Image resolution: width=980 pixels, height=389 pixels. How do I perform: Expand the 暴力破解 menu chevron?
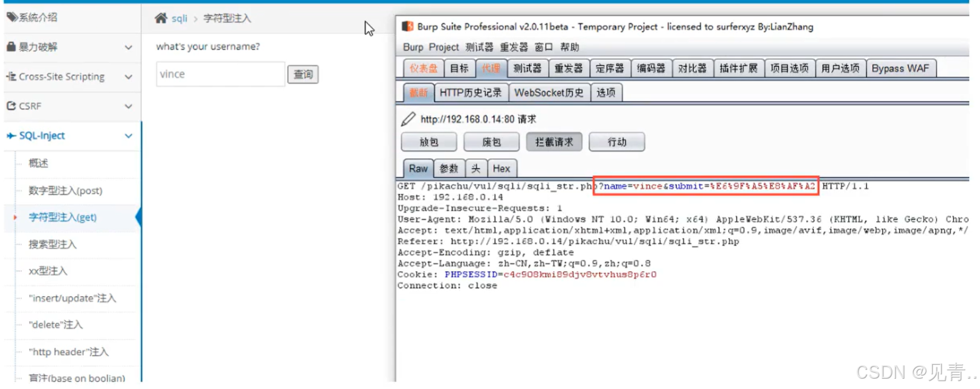(128, 47)
